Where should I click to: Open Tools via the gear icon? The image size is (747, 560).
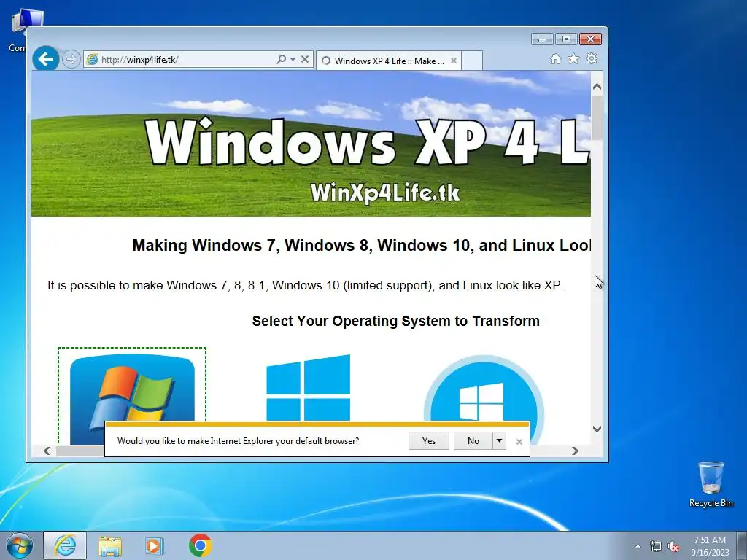pyautogui.click(x=592, y=58)
